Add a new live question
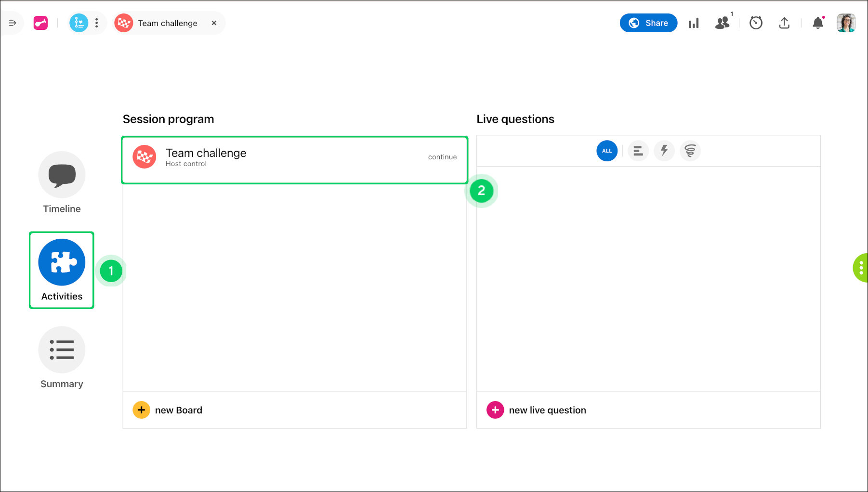The height and width of the screenshot is (492, 868). click(x=536, y=410)
